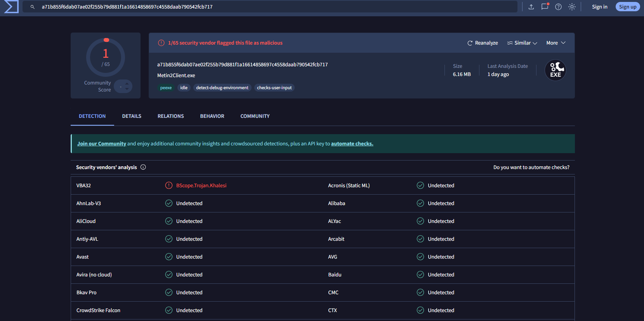Viewport: 644px width, 321px height.
Task: Open the upload file icon
Action: pos(531,7)
